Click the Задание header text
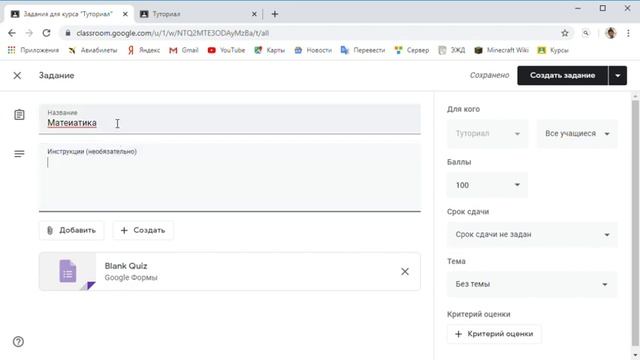The height and width of the screenshot is (360, 640). [x=56, y=76]
